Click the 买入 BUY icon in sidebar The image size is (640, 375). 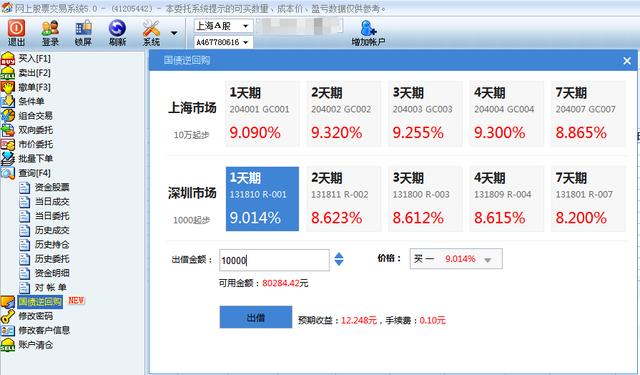coord(8,59)
